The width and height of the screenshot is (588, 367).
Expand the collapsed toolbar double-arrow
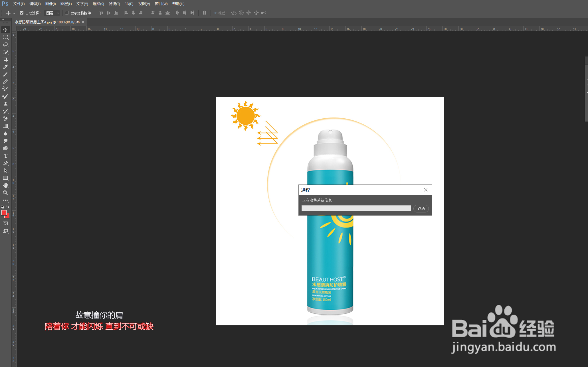pyautogui.click(x=3, y=20)
